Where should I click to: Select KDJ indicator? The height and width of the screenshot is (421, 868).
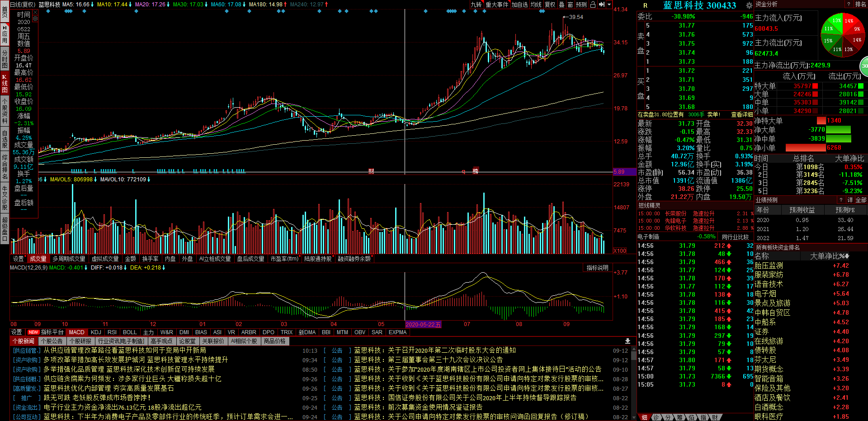coord(96,332)
